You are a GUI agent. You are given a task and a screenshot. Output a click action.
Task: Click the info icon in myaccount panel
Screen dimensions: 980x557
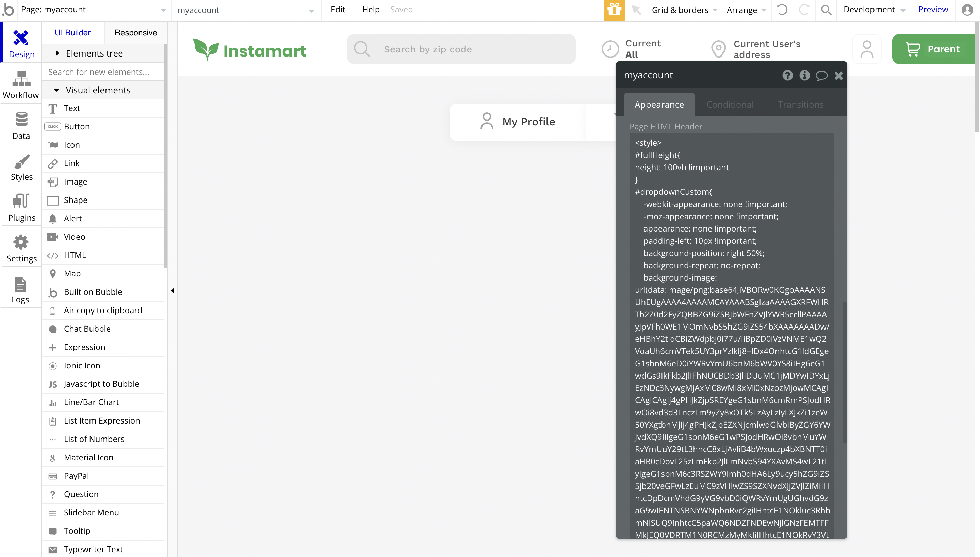click(804, 75)
